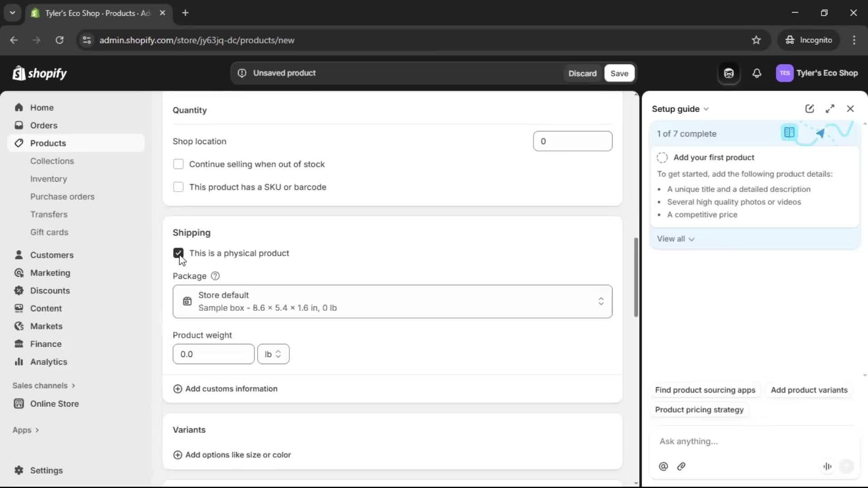
Task: Increment the weight unit using the lb stepper
Action: click(279, 351)
